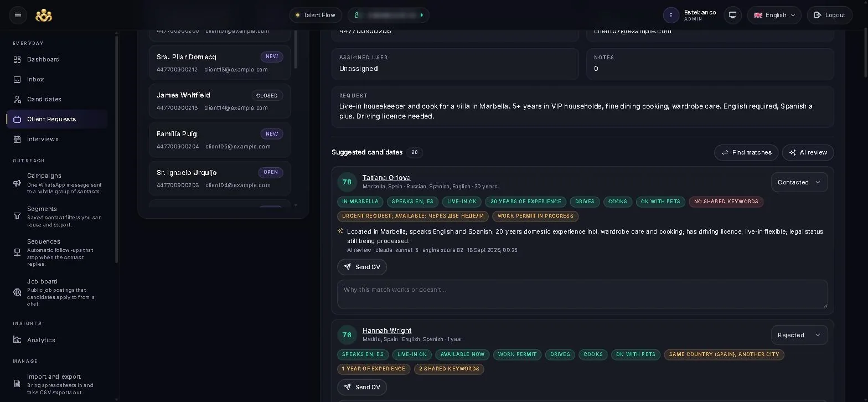Screen dimensions: 868x402
Task: Click the Segments funnel icon
Action: coord(17,216)
